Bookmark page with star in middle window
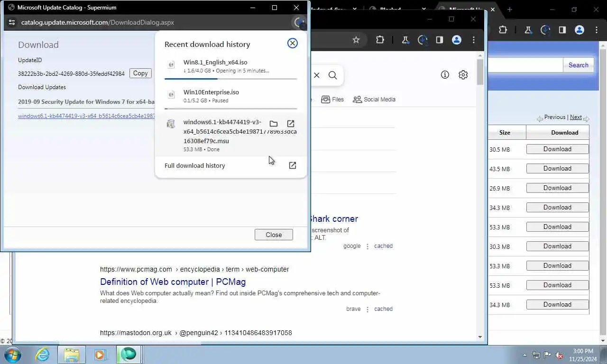This screenshot has width=607, height=364. (x=356, y=40)
